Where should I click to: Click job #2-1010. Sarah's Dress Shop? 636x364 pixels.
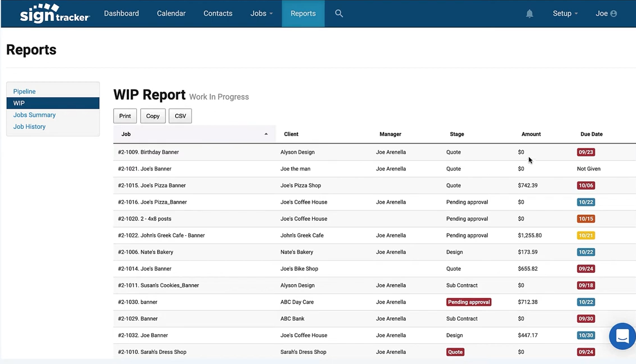click(x=152, y=352)
